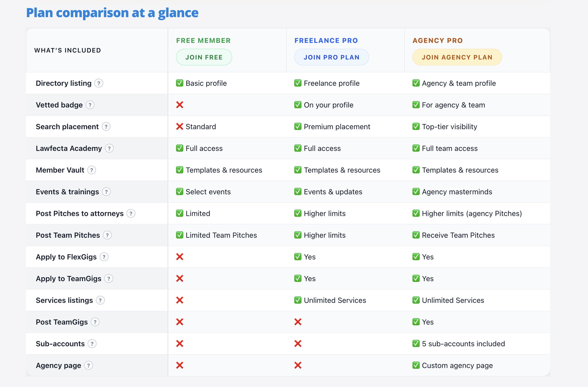Open Search placement tooltip icon
The image size is (588, 387).
(x=106, y=127)
